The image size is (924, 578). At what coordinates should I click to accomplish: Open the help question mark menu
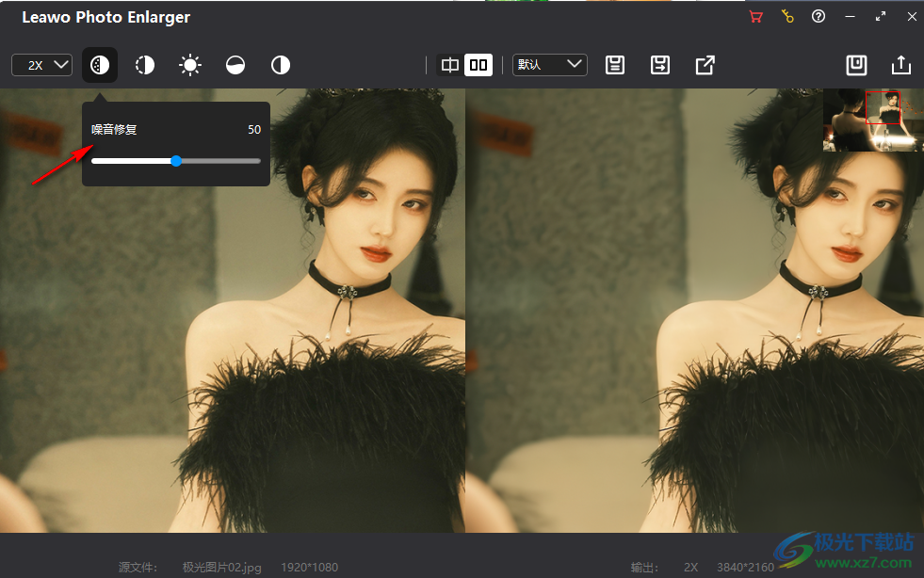[819, 16]
